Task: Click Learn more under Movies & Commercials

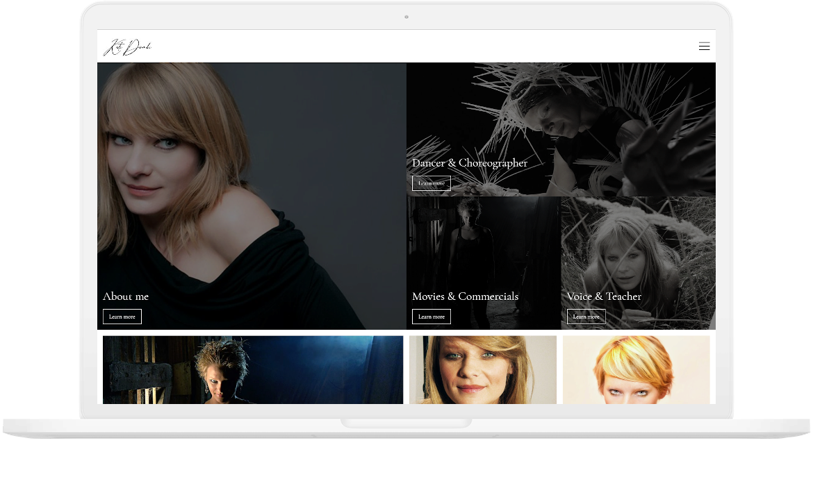Action: pyautogui.click(x=431, y=316)
